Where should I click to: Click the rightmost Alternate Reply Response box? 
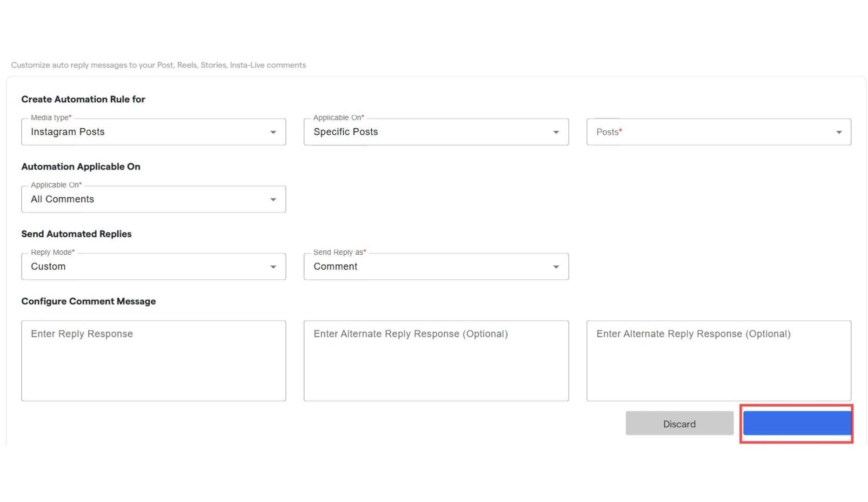pos(719,361)
